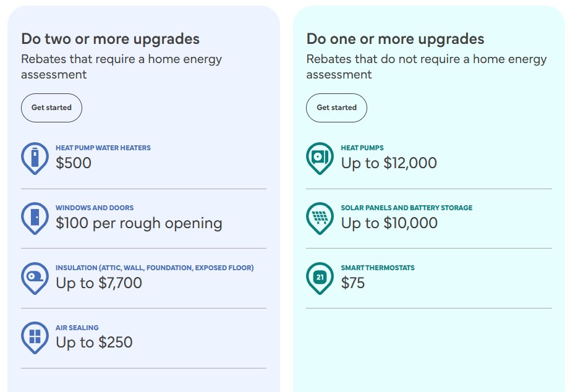The height and width of the screenshot is (392, 570).
Task: Click the air sealing window icon
Action: click(x=35, y=336)
